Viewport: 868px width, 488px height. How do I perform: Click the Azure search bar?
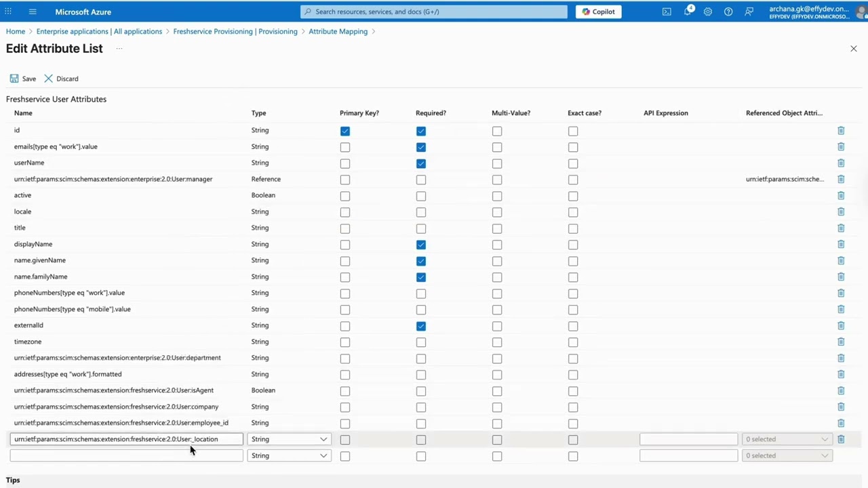(x=434, y=12)
